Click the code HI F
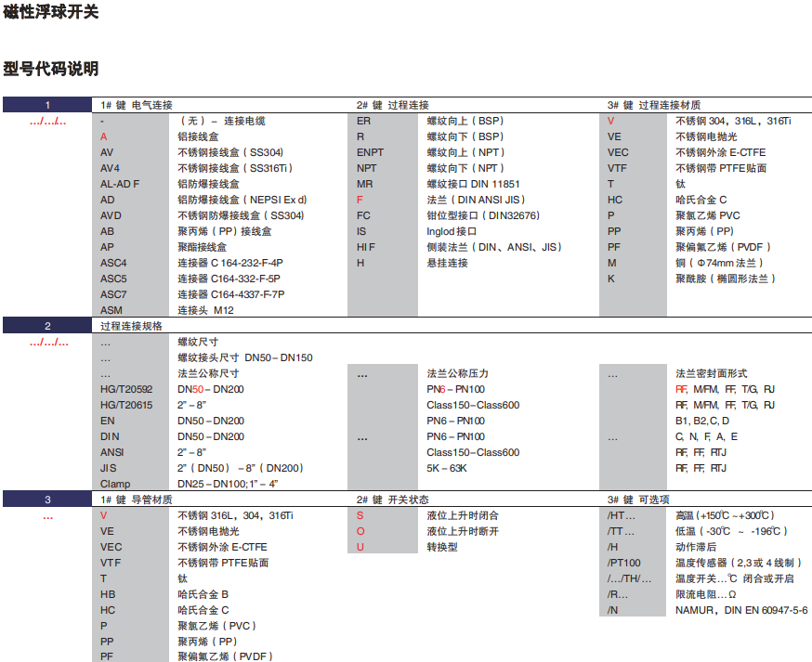The width and height of the screenshot is (812, 662). [x=366, y=247]
